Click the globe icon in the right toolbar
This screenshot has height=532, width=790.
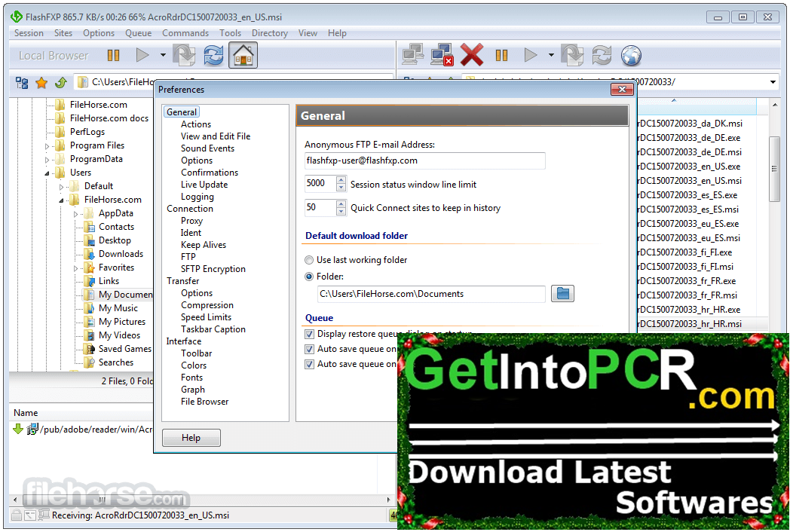pyautogui.click(x=631, y=56)
